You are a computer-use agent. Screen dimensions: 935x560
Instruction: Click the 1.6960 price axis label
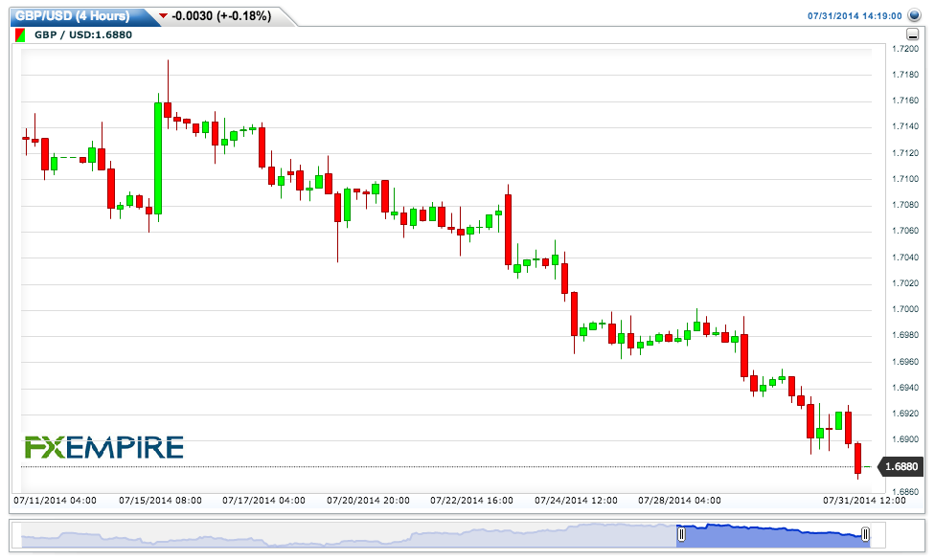(x=905, y=362)
